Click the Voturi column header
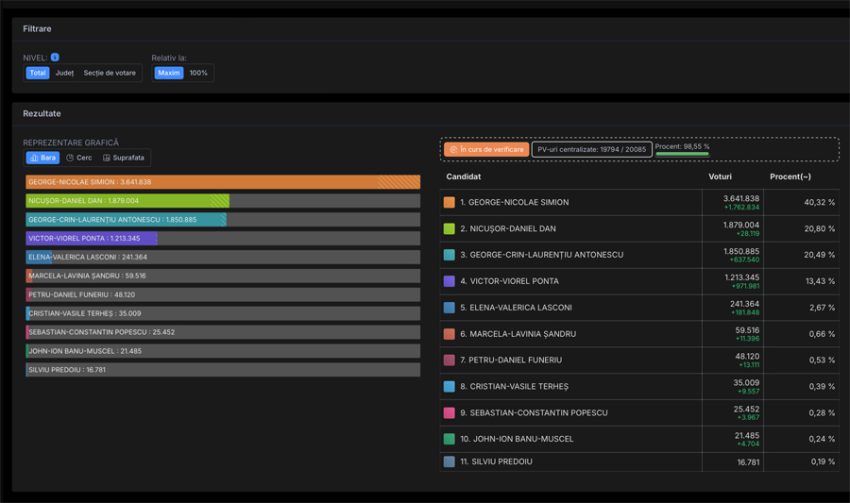 pos(720,177)
